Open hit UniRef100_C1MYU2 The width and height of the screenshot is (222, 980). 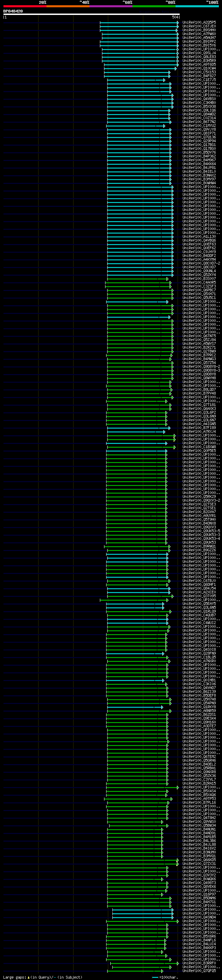(199, 125)
